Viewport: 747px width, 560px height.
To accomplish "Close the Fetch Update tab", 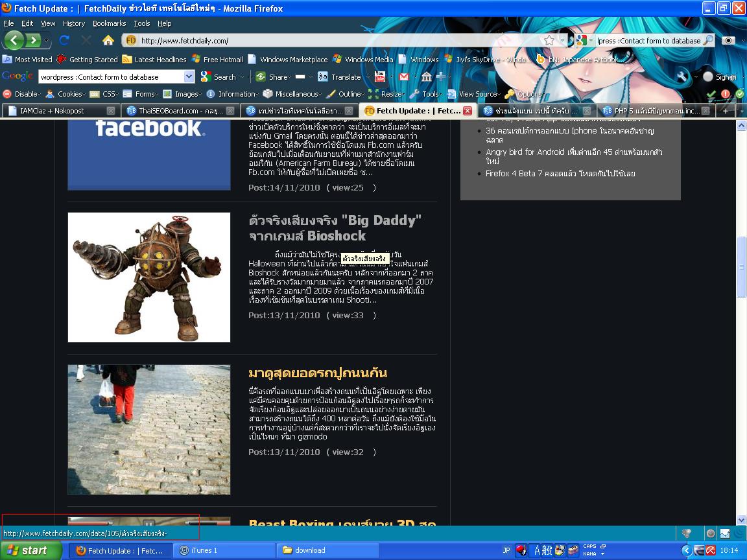I will [x=468, y=110].
